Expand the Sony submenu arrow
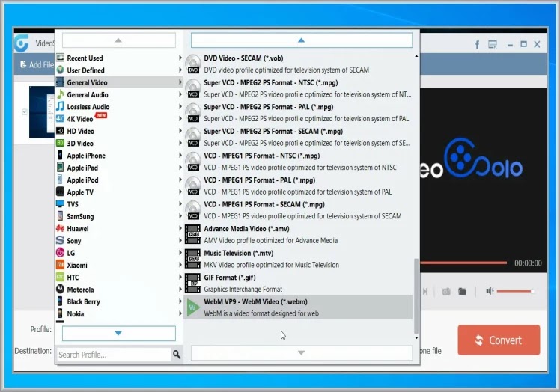The width and height of the screenshot is (560, 392). [x=180, y=240]
